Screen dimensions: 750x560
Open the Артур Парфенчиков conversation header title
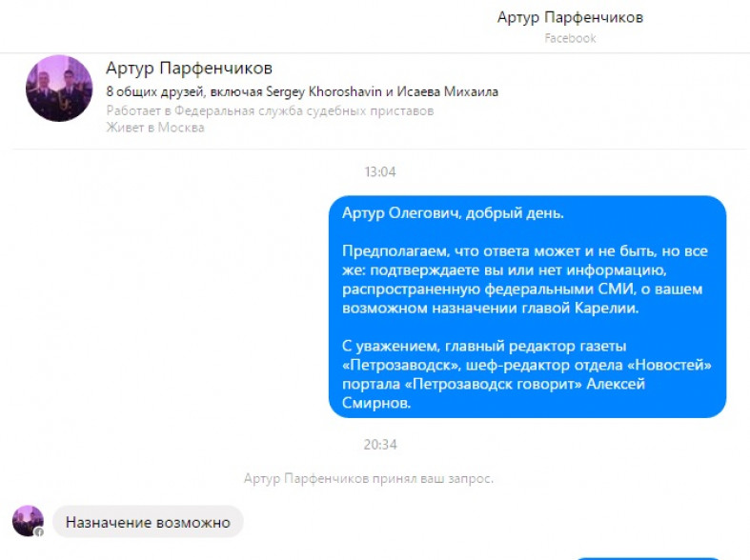tap(570, 18)
